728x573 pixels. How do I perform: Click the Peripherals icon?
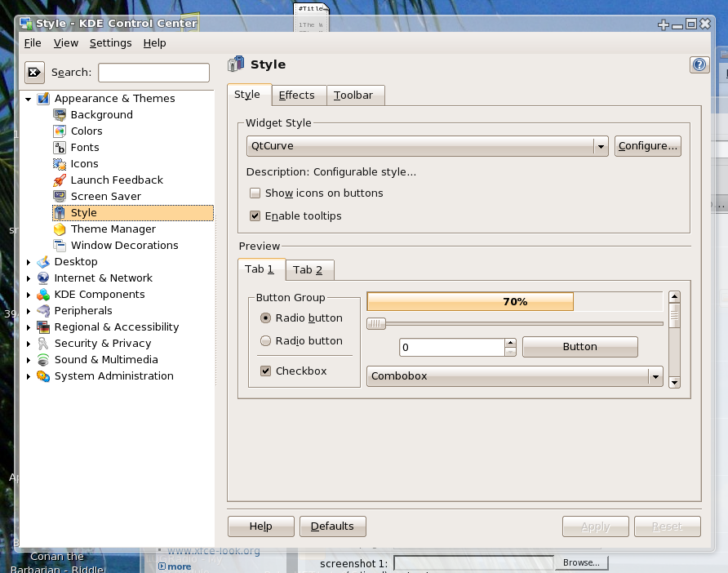tap(43, 311)
